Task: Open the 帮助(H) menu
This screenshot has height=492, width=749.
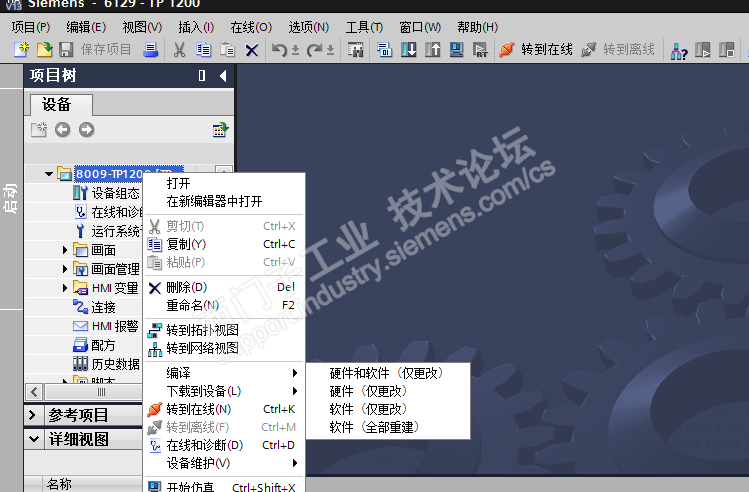Action: 477,27
